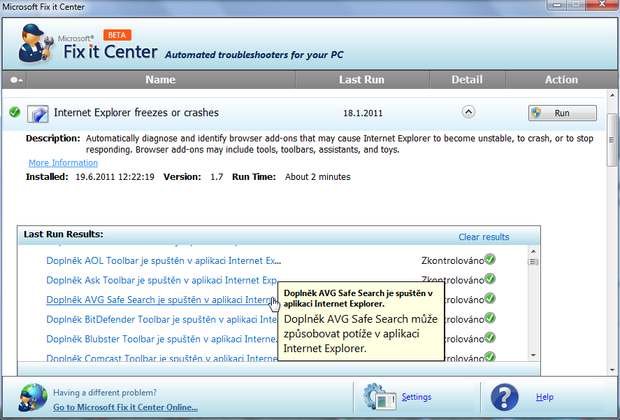Open BitDefender Toolbar add-on result link
This screenshot has width=620, height=420.
[x=161, y=319]
